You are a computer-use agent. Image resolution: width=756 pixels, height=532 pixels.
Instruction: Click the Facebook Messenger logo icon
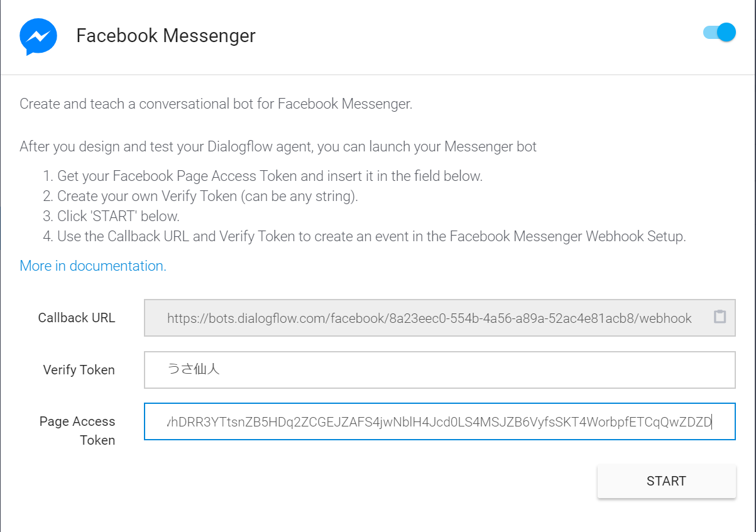click(x=38, y=36)
